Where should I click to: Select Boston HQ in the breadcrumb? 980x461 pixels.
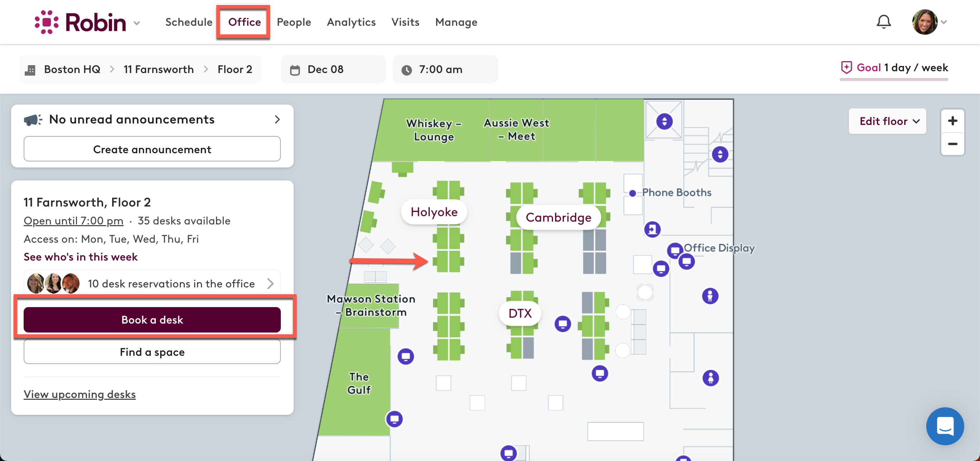[72, 69]
